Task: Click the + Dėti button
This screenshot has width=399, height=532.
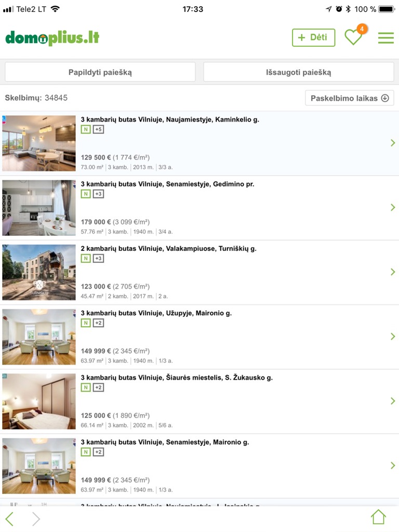Action: pyautogui.click(x=313, y=37)
